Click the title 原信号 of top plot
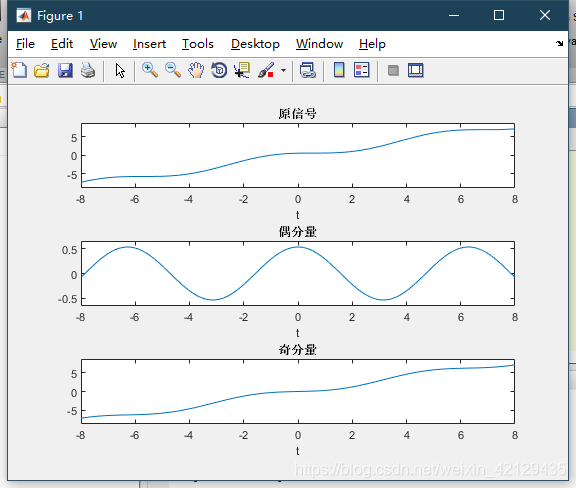This screenshot has height=488, width=576. pos(298,114)
